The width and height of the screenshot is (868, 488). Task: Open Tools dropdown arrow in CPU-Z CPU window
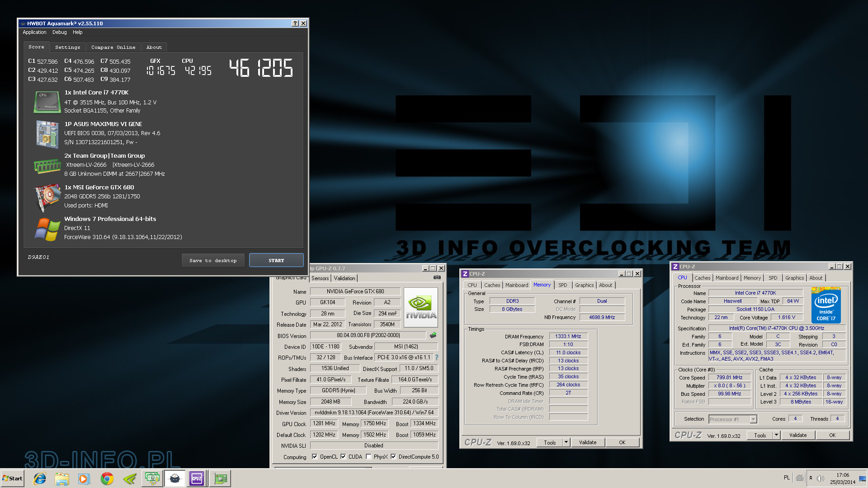coord(776,435)
